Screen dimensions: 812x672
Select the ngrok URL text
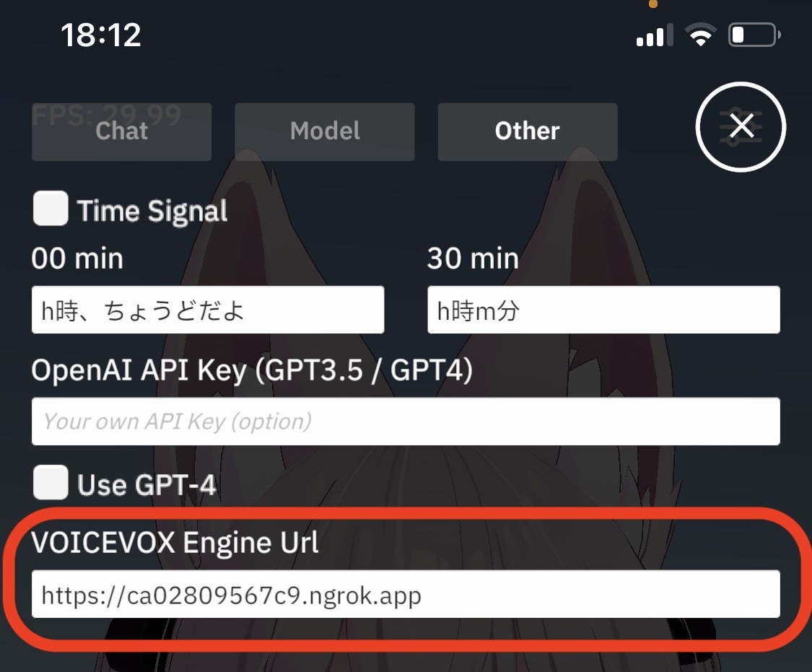coord(231,595)
